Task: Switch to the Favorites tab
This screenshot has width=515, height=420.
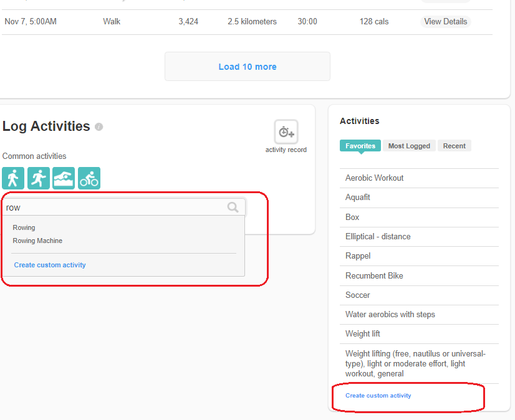Action: pos(360,146)
